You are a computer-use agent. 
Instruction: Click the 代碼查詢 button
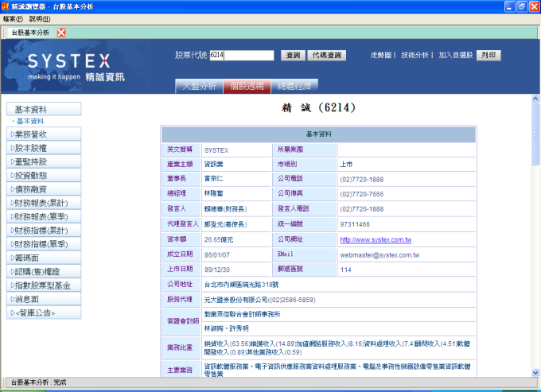pos(327,55)
